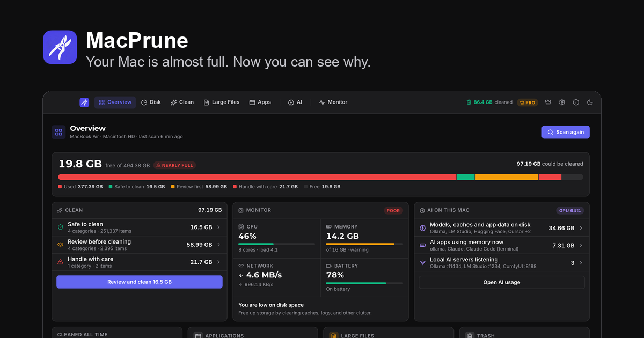This screenshot has height=338, width=644.
Task: Click the Overview grid icon beside the heading
Action: click(58, 132)
